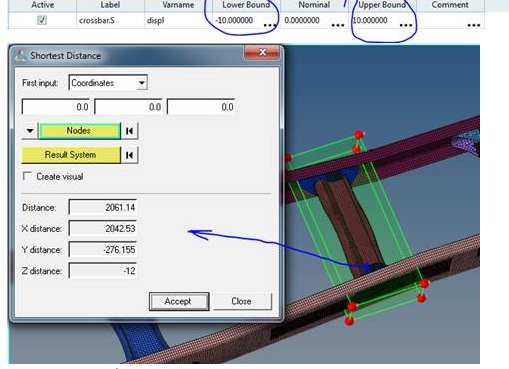Image resolution: width=509 pixels, height=369 pixels.
Task: Reset the Result System selector
Action: pos(130,155)
